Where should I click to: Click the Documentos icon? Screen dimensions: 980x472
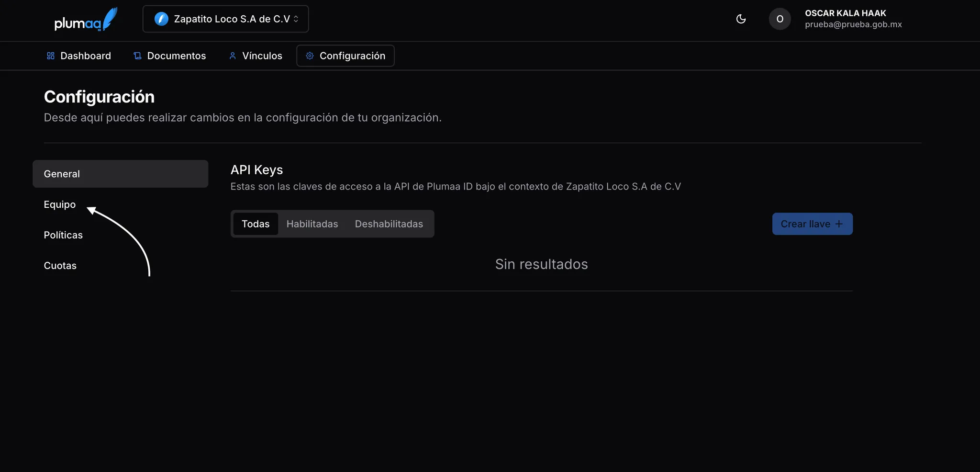point(137,56)
